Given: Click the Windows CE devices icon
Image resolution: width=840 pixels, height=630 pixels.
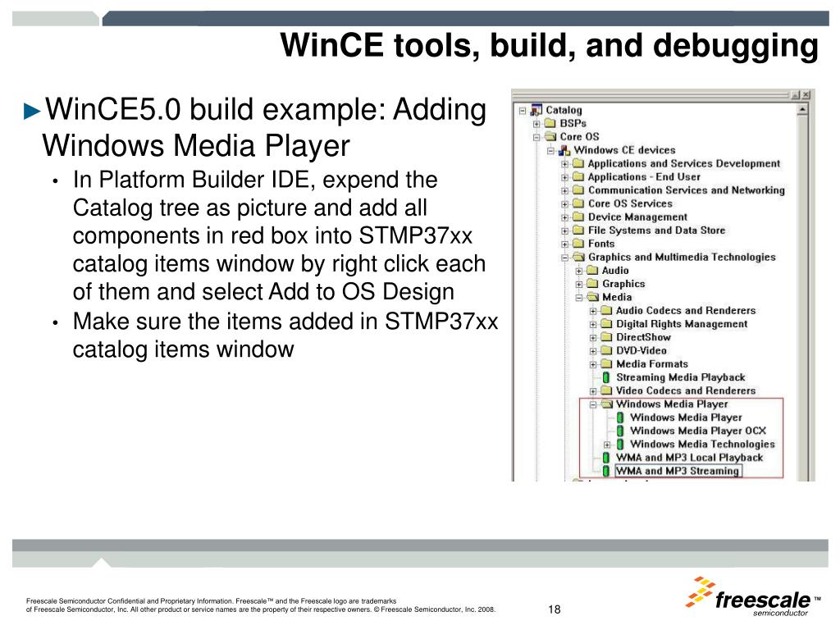Looking at the screenshot, I should coord(564,150).
